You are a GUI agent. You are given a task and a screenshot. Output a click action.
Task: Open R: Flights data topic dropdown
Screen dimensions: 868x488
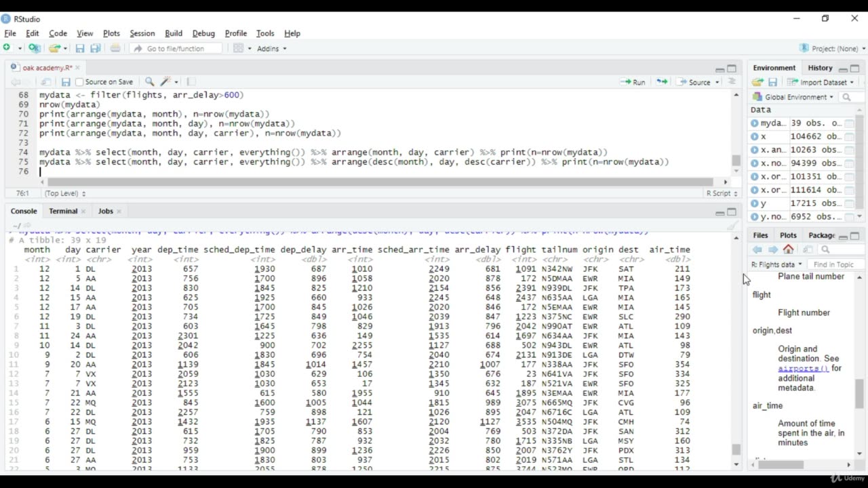tap(776, 264)
